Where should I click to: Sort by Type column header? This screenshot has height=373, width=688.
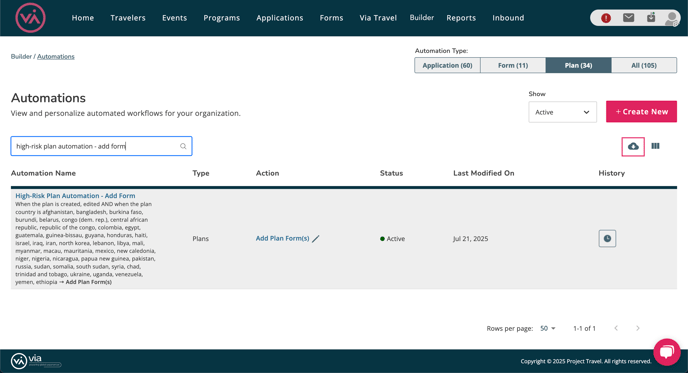tap(201, 173)
